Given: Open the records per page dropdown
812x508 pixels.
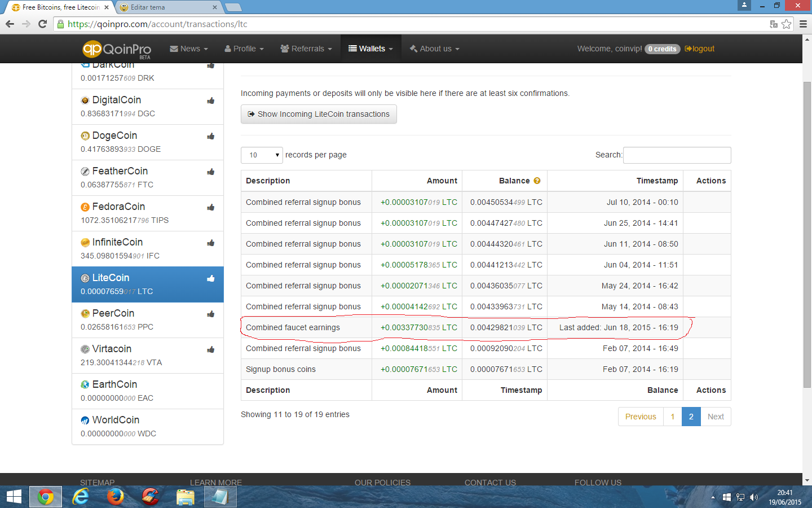Looking at the screenshot, I should click(262, 155).
